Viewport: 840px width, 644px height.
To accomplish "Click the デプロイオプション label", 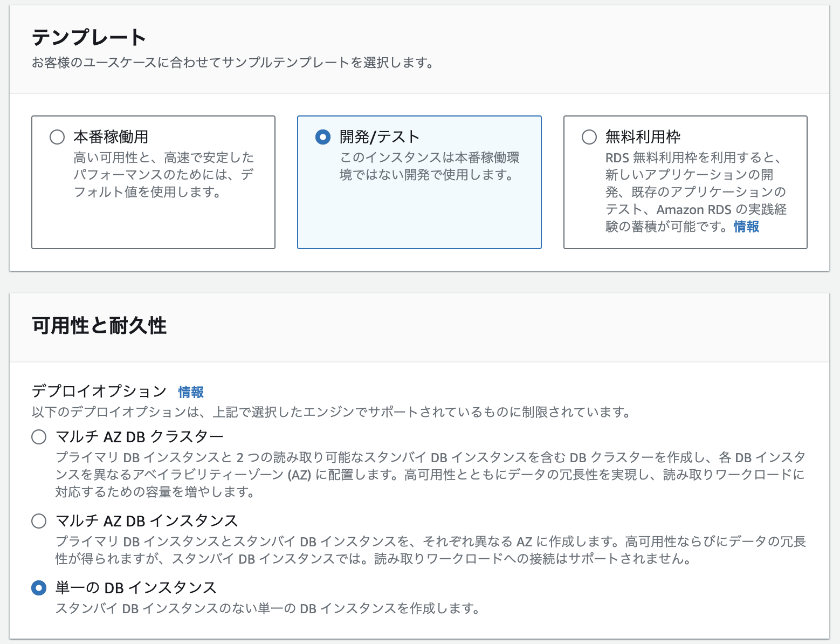I will [x=99, y=391].
